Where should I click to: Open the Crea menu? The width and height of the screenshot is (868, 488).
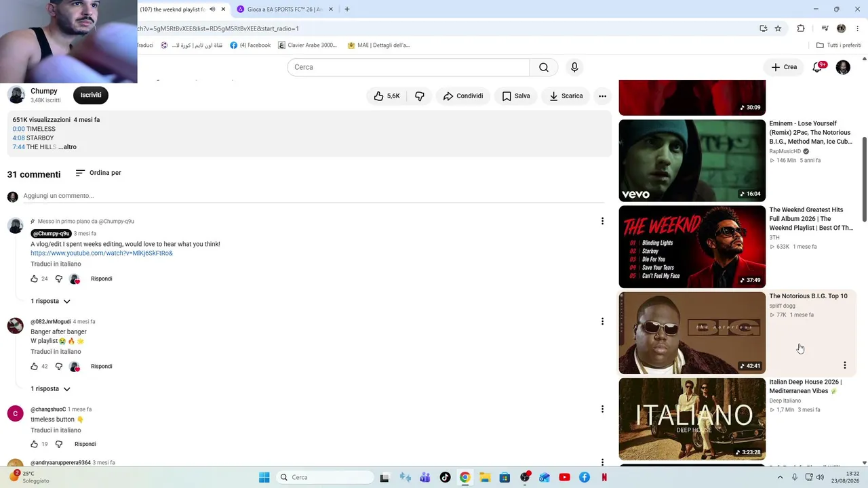click(784, 67)
